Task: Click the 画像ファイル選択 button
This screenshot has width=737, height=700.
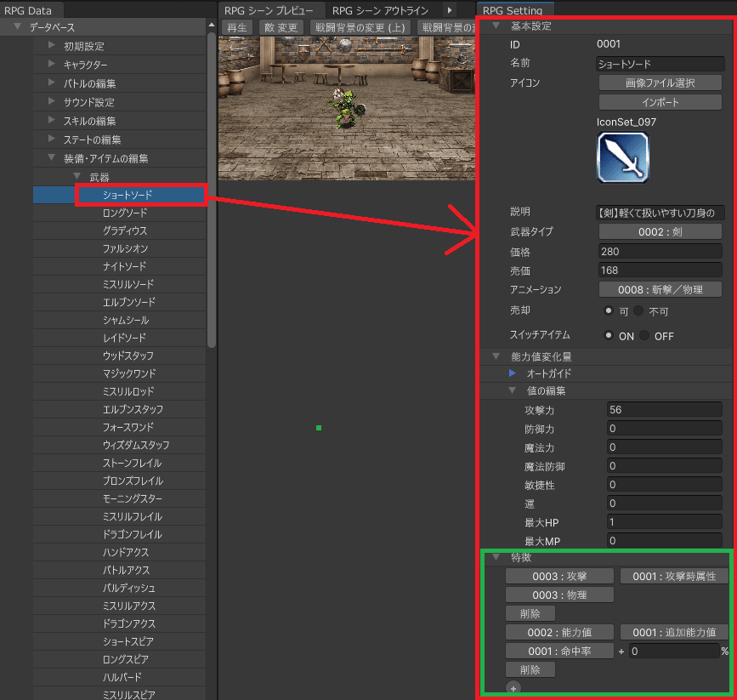Action: [660, 83]
